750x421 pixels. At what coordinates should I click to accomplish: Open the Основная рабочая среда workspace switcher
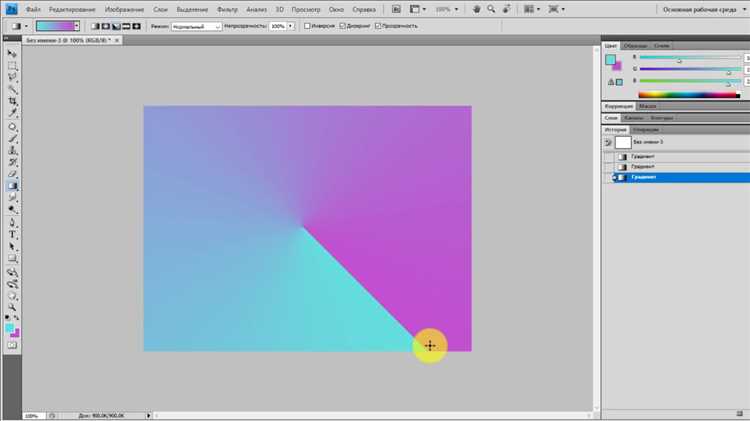[x=703, y=10]
